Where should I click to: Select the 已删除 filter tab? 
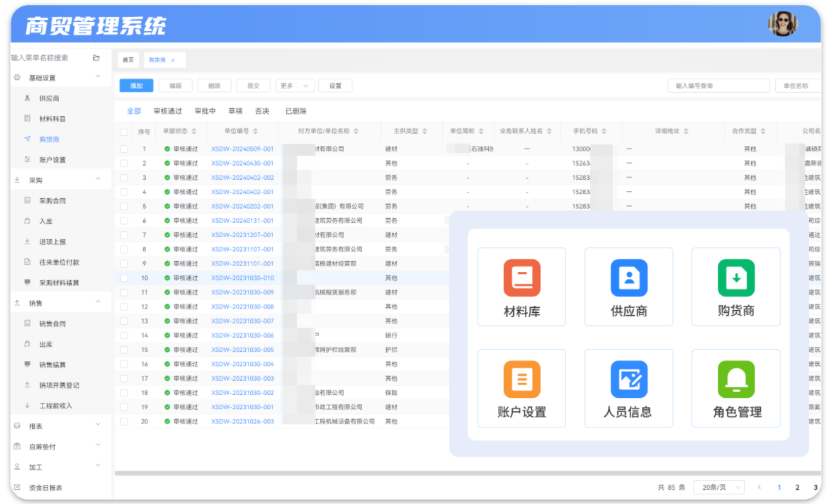(296, 111)
